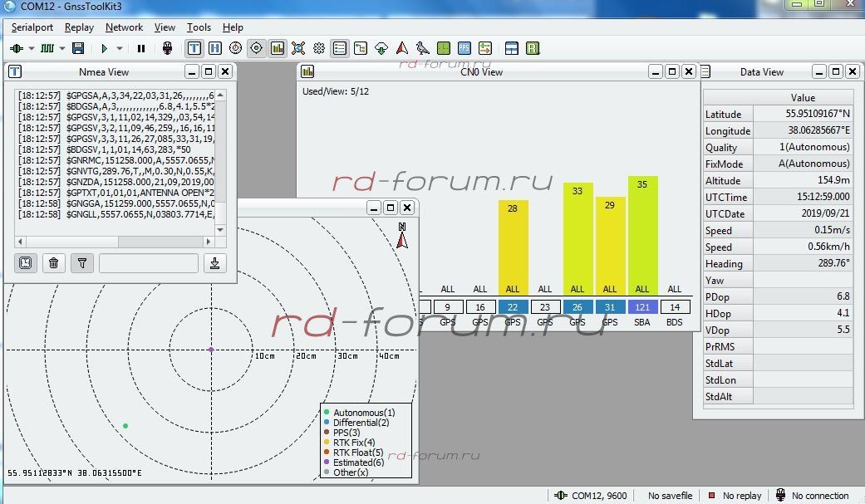Select satellite 31 box in CN0 View
This screenshot has width=865, height=504.
610,307
